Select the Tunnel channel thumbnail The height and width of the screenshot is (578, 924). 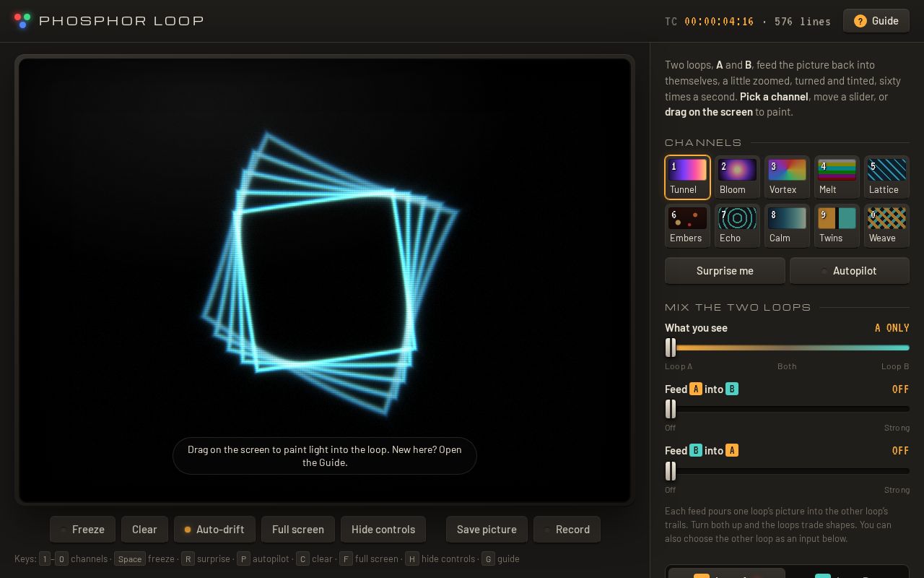coord(687,177)
